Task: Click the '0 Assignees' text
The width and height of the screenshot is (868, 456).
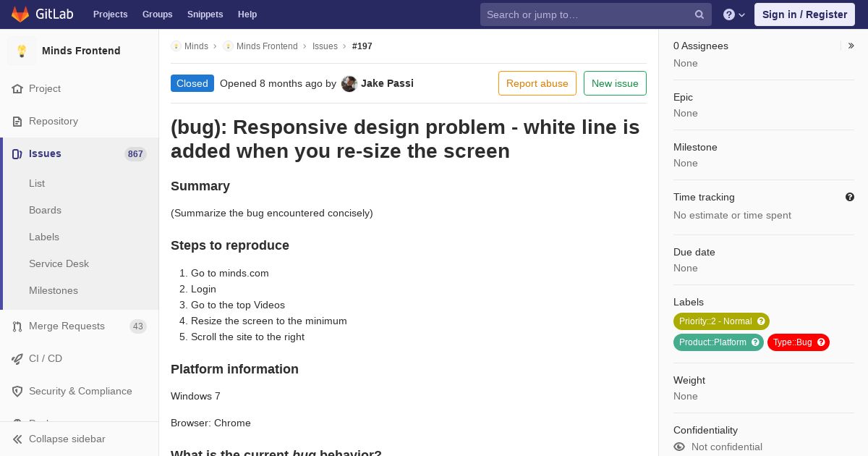Action: click(x=701, y=46)
